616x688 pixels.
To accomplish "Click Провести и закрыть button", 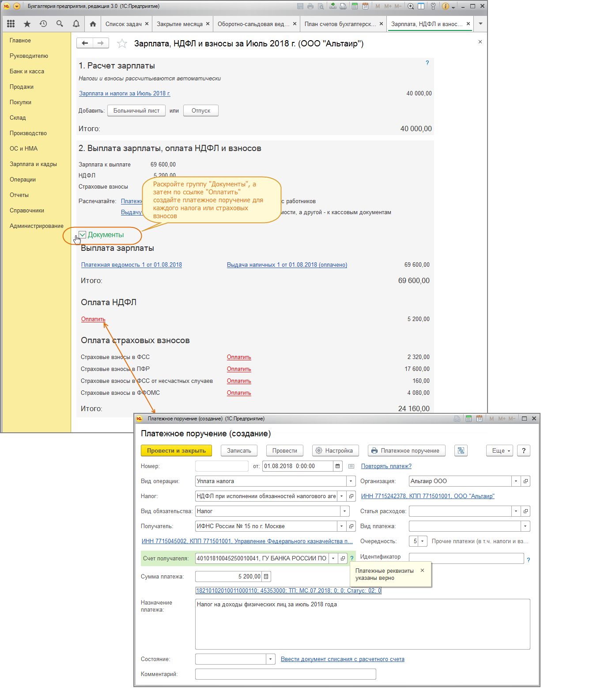I will 176,450.
